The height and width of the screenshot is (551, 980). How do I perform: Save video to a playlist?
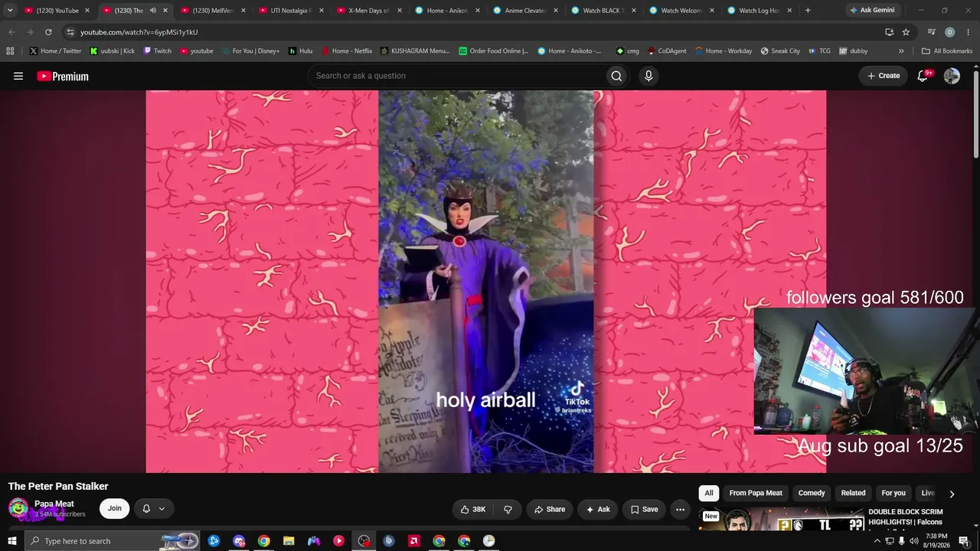coord(644,509)
